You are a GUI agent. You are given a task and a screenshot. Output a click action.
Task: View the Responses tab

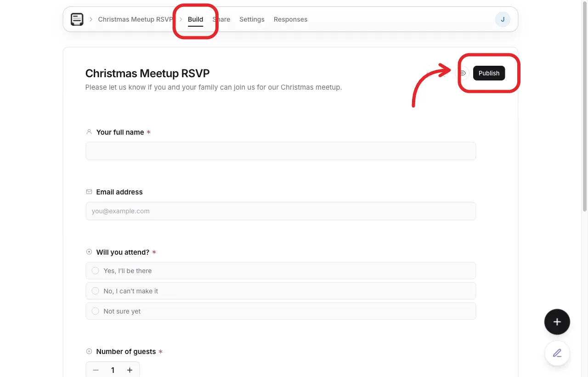click(x=290, y=19)
